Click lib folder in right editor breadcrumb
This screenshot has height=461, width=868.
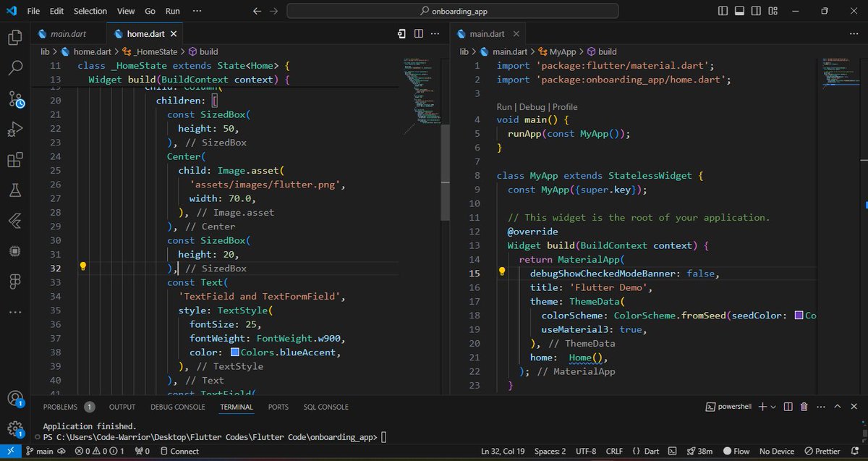pyautogui.click(x=465, y=52)
